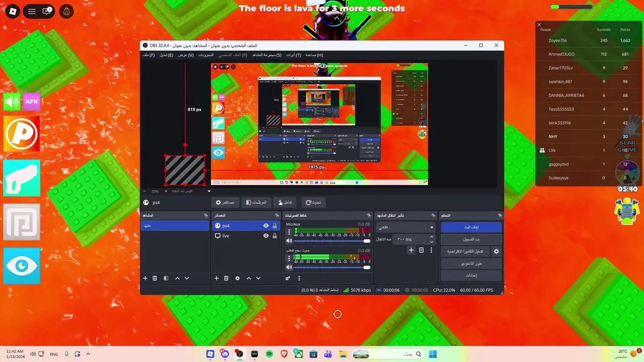Open the transition type dropdown

[x=406, y=227]
